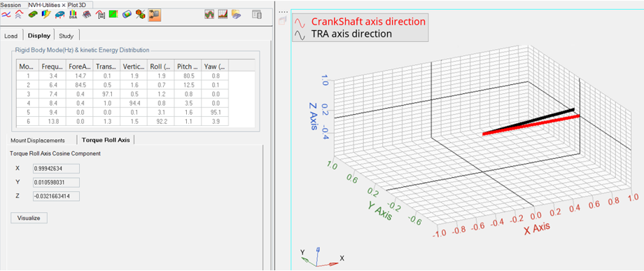Switch to the Load tab
This screenshot has width=644, height=271.
tap(11, 36)
